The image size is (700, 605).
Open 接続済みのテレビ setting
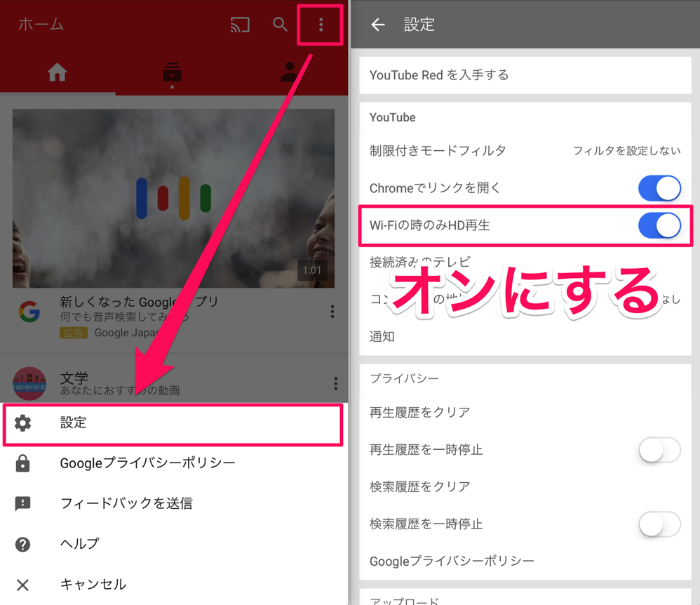point(525,262)
